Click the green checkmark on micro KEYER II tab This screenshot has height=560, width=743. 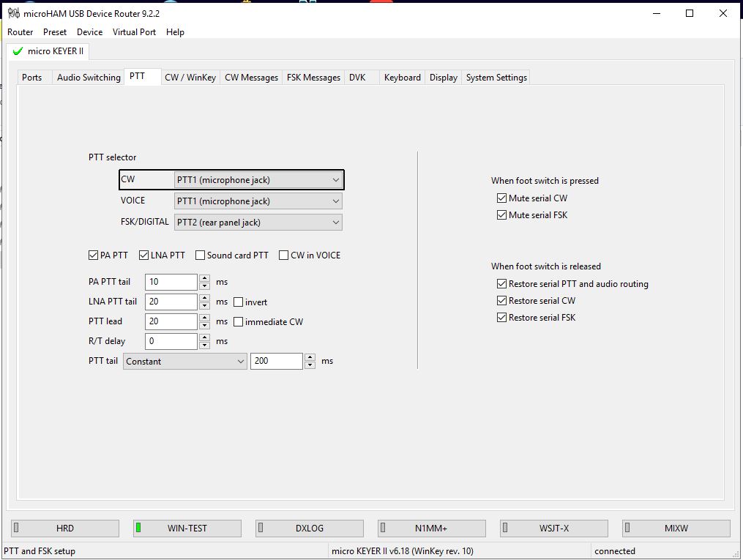18,51
